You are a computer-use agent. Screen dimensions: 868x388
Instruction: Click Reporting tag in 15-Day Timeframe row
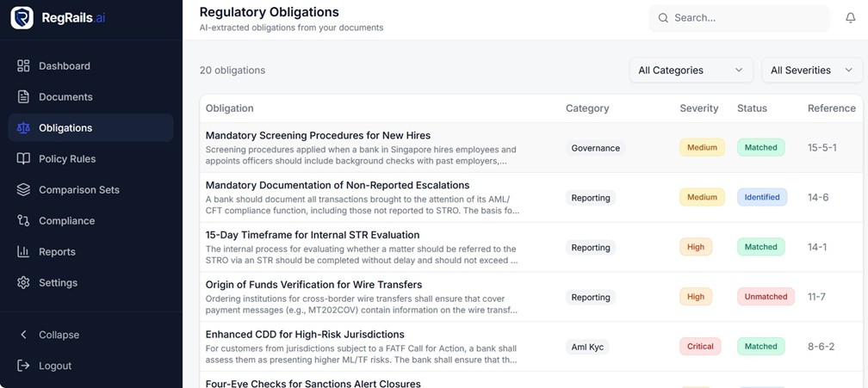pos(590,248)
